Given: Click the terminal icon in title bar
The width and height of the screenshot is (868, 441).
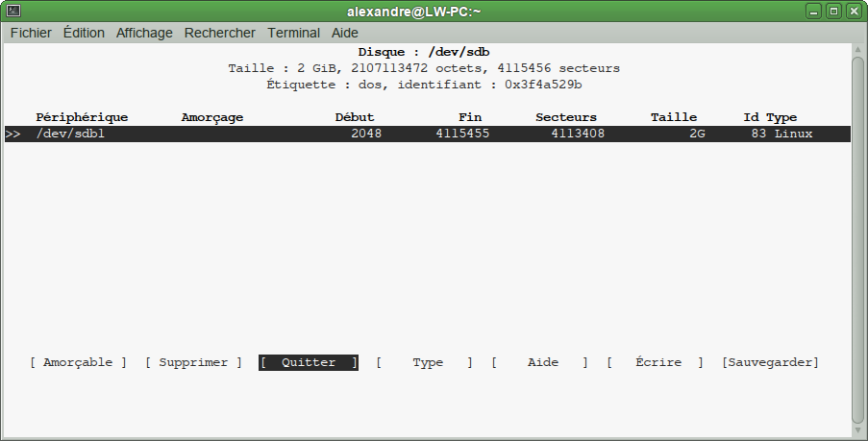Looking at the screenshot, I should pos(12,11).
